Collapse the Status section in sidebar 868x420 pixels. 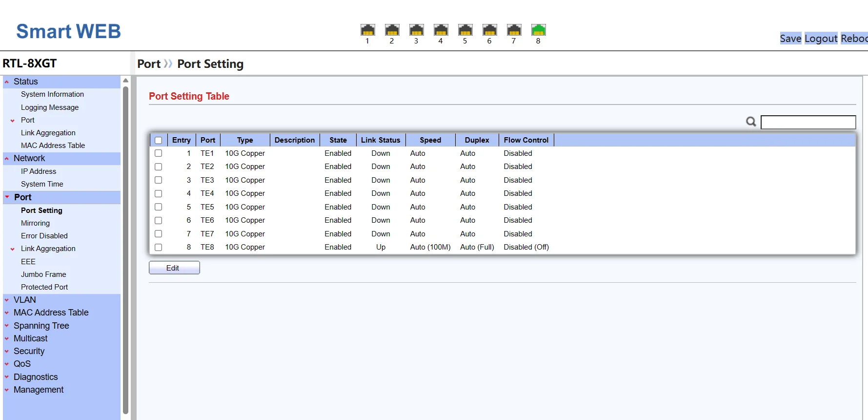(x=25, y=82)
